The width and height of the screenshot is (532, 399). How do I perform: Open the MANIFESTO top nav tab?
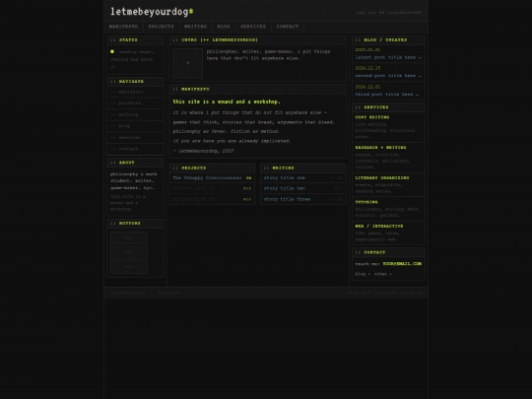tap(123, 27)
